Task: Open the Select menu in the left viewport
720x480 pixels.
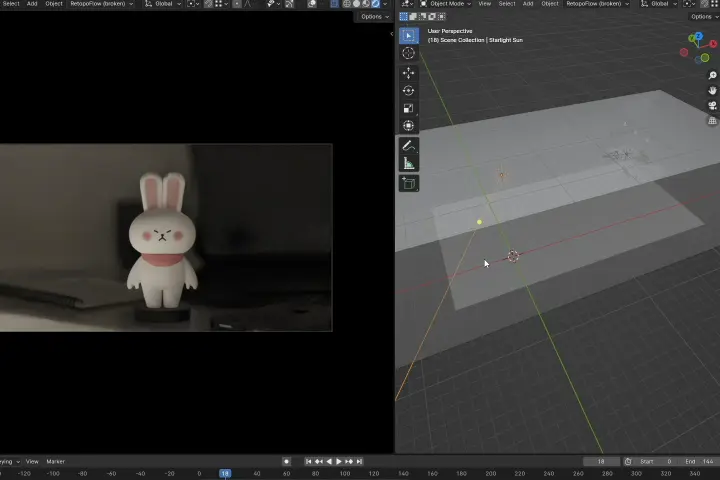Action: point(10,4)
